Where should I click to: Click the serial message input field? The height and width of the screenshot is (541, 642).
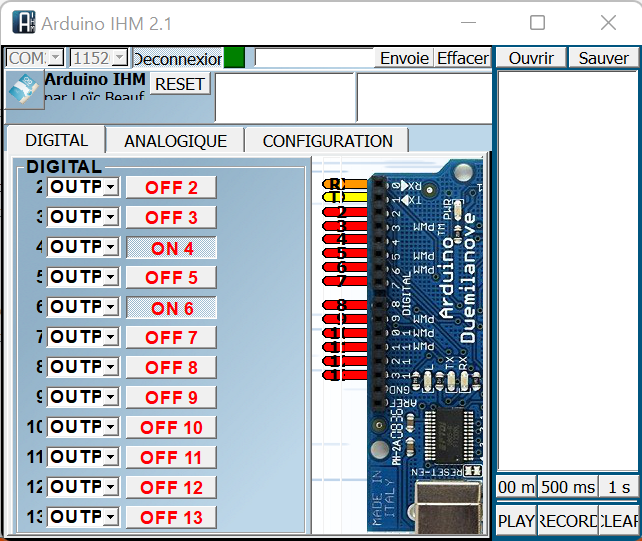click(x=314, y=58)
